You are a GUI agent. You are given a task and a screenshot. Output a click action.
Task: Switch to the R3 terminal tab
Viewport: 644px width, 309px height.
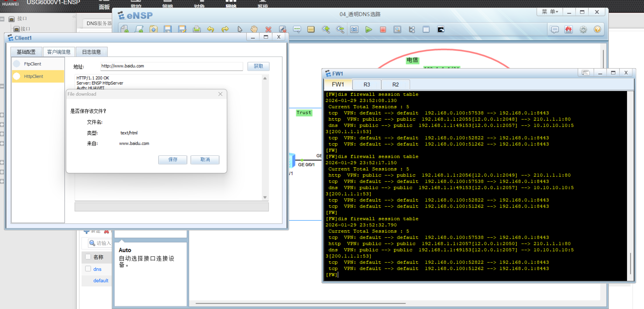pyautogui.click(x=367, y=85)
